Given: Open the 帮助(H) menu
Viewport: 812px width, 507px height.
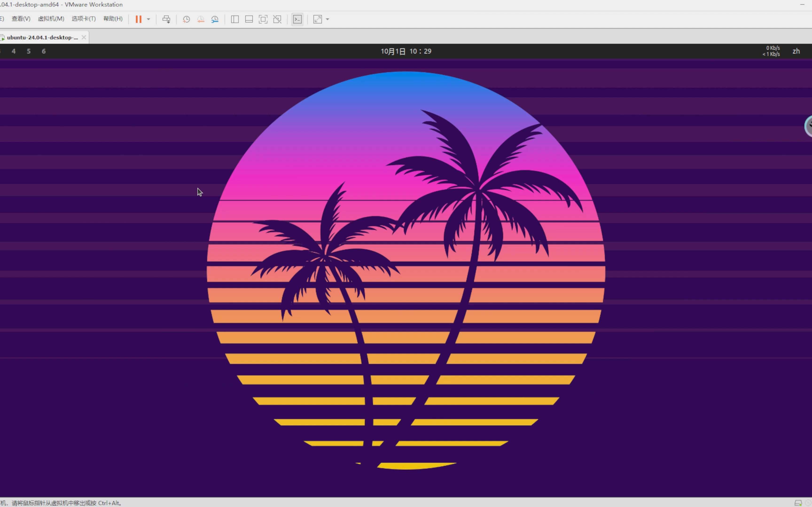Looking at the screenshot, I should (x=113, y=19).
